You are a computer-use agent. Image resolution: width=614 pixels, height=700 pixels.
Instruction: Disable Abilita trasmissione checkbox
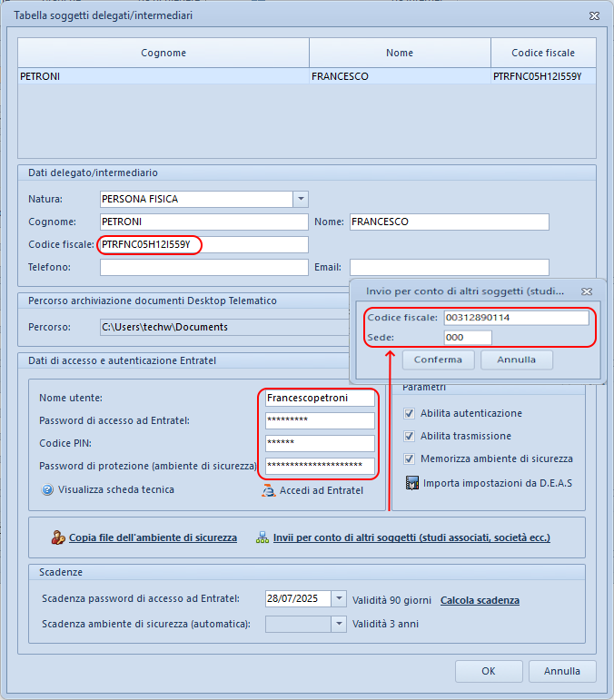tap(411, 436)
